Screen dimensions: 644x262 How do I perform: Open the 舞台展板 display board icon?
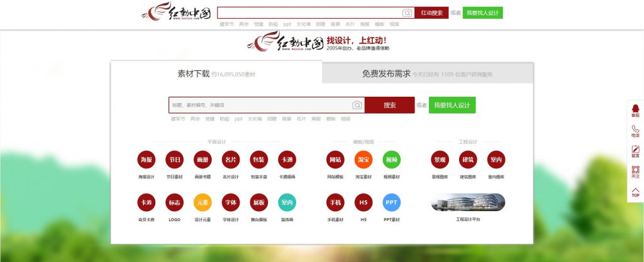(258, 202)
